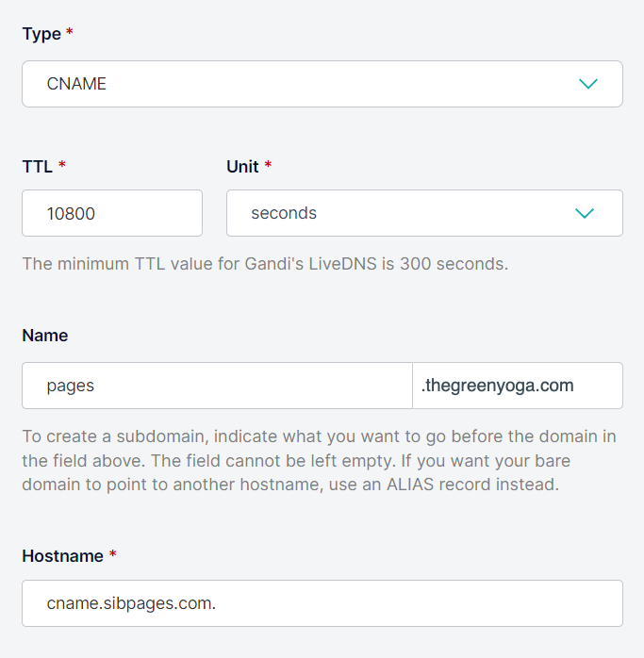Click the minimum TTL 300 seconds hint
Viewport: 644px width, 658px height.
click(265, 264)
